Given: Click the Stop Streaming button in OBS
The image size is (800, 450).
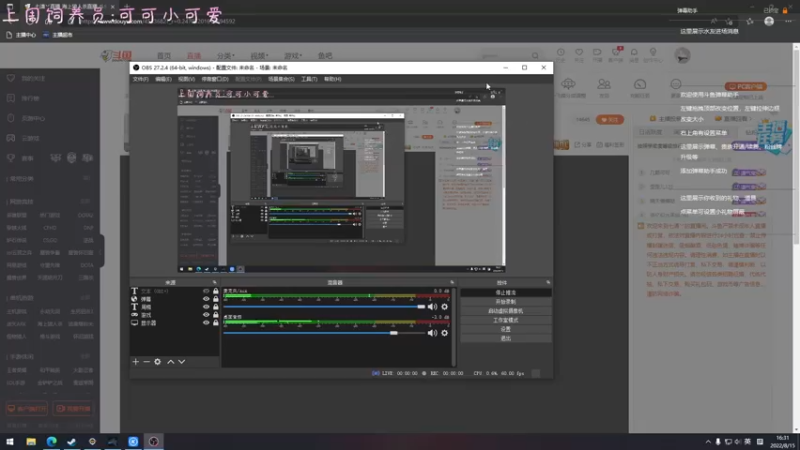Looking at the screenshot, I should click(506, 292).
